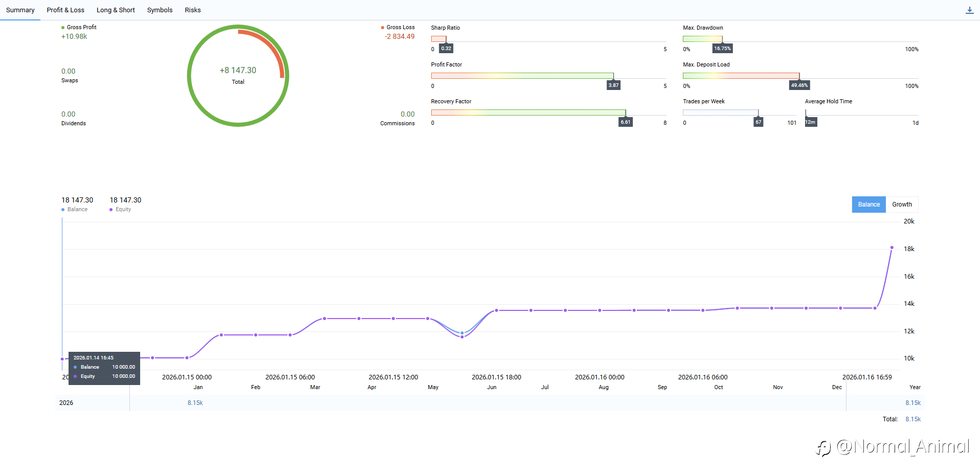
Task: Click the Sharp Ratio 0.32 marker
Action: pos(446,49)
